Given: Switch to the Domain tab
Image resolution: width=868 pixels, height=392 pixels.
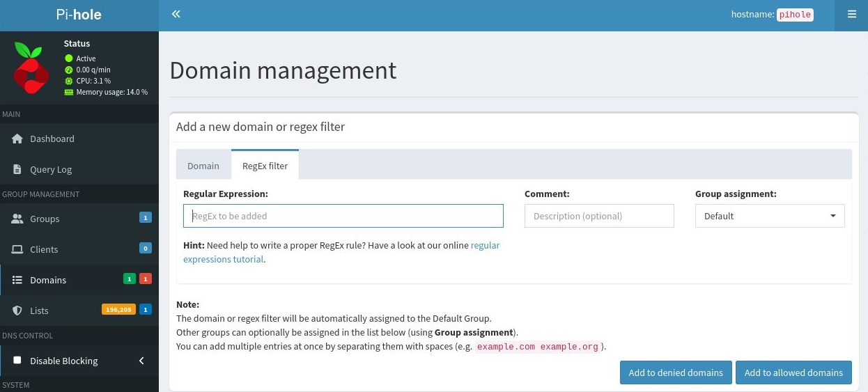Looking at the screenshot, I should click(203, 166).
